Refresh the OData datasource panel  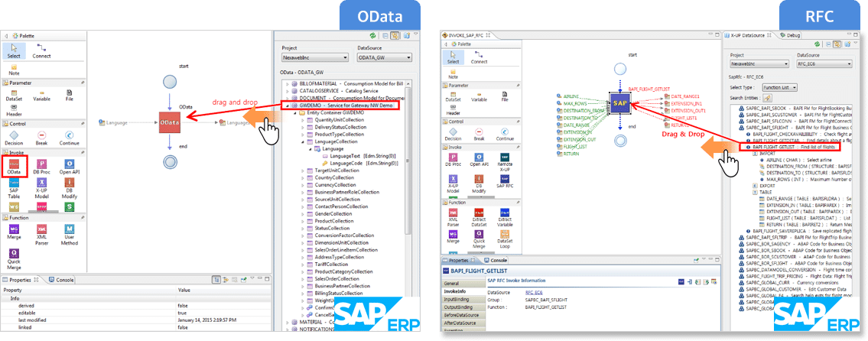coord(372,35)
